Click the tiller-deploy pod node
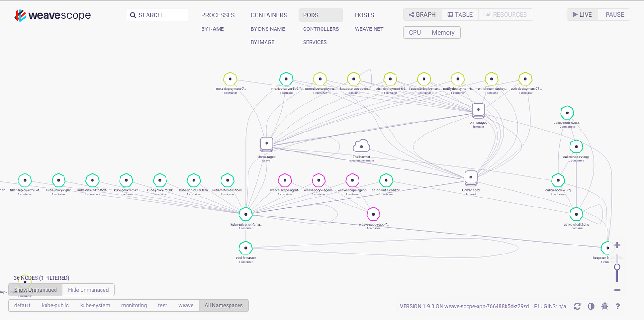644x320 pixels. click(25, 180)
